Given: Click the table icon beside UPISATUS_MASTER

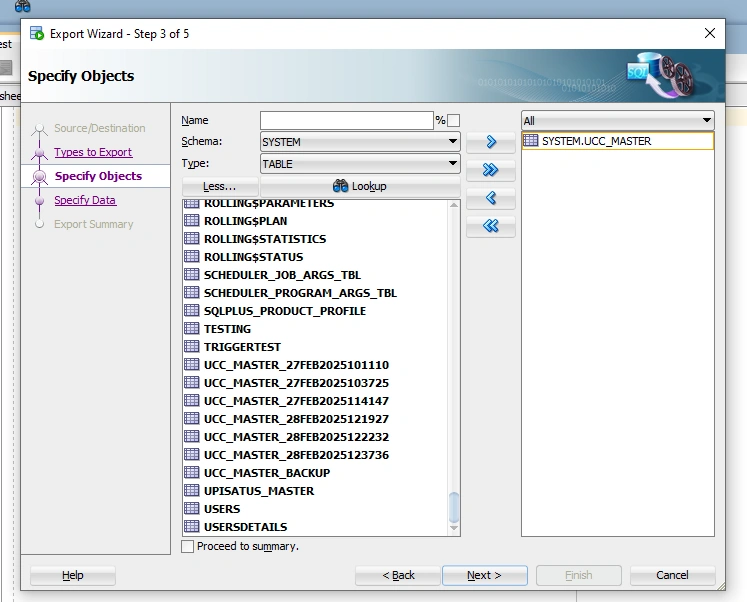Looking at the screenshot, I should point(192,491).
